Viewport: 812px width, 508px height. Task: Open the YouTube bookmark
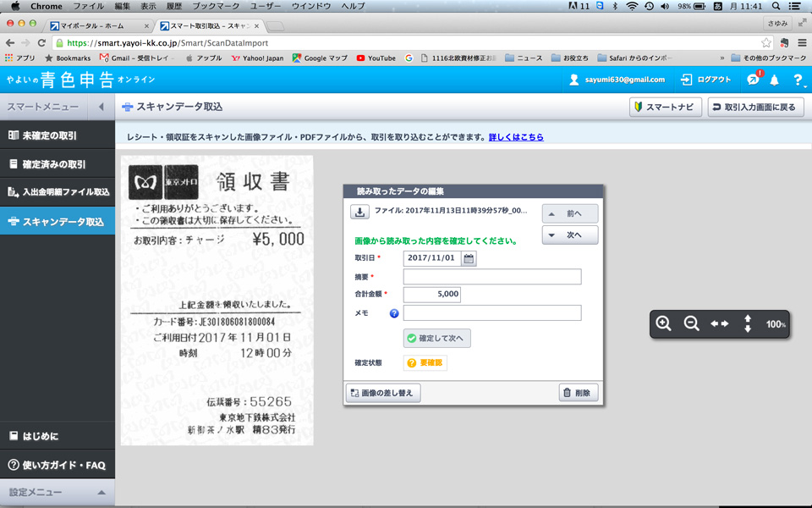coord(376,58)
